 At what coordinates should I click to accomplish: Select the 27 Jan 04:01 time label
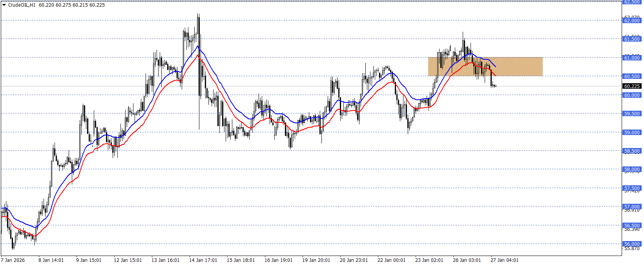coord(504,260)
